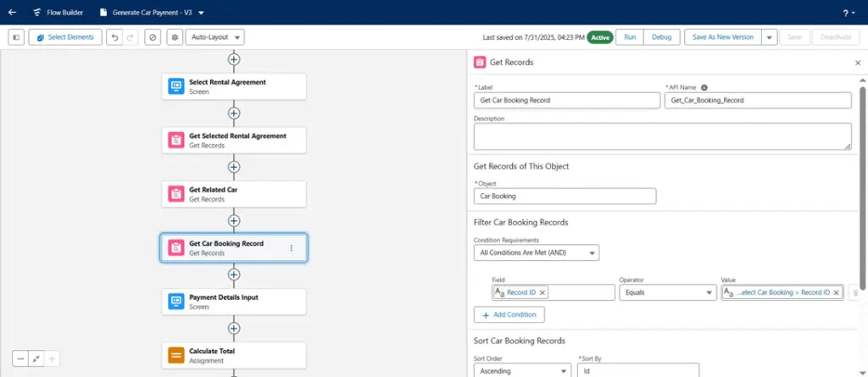Click Add Condition button
This screenshot has width=868, height=377.
(509, 314)
